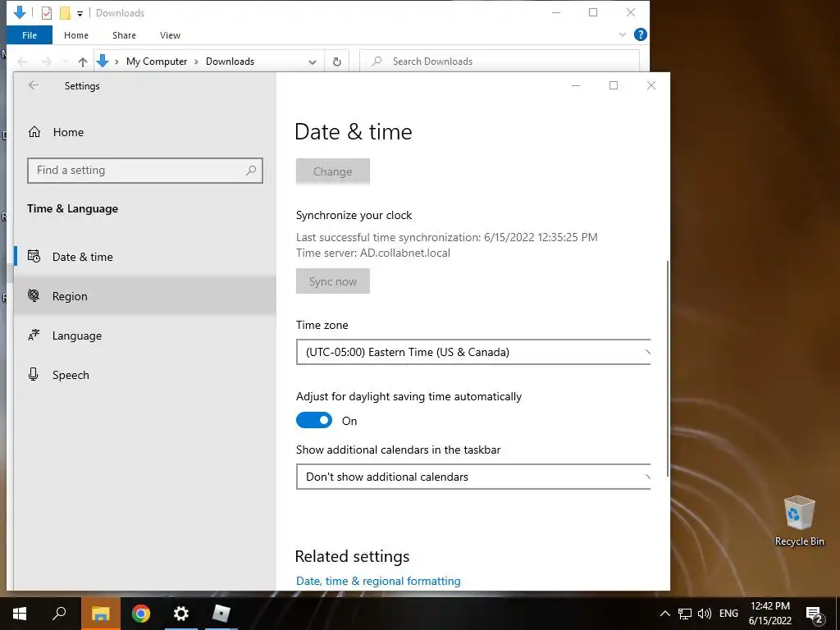Select Recycle Bin on desktop
Screen dimensions: 840x630
tap(799, 521)
